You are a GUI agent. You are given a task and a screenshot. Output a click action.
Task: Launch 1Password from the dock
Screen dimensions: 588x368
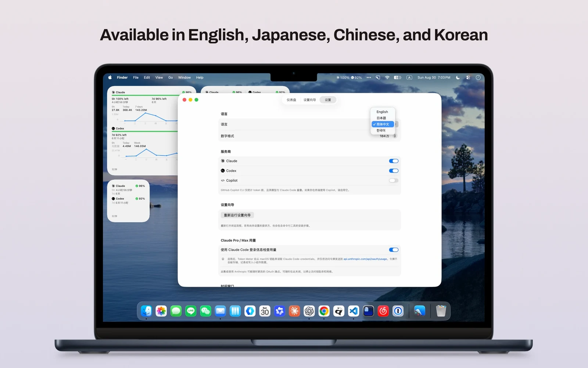[398, 311]
